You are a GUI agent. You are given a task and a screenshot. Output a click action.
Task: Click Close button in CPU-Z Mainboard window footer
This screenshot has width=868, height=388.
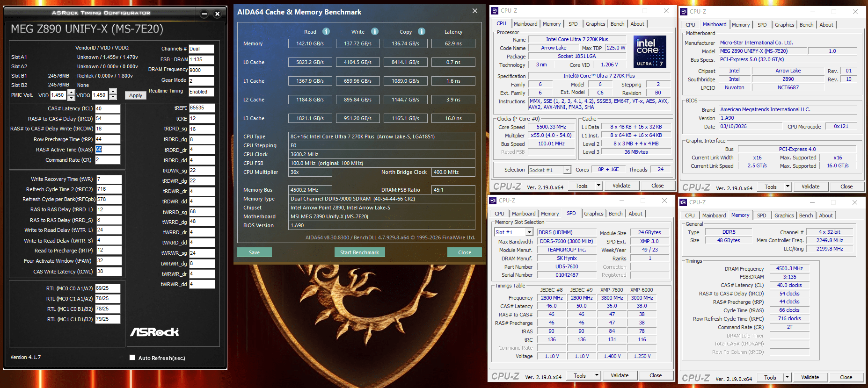tap(846, 187)
